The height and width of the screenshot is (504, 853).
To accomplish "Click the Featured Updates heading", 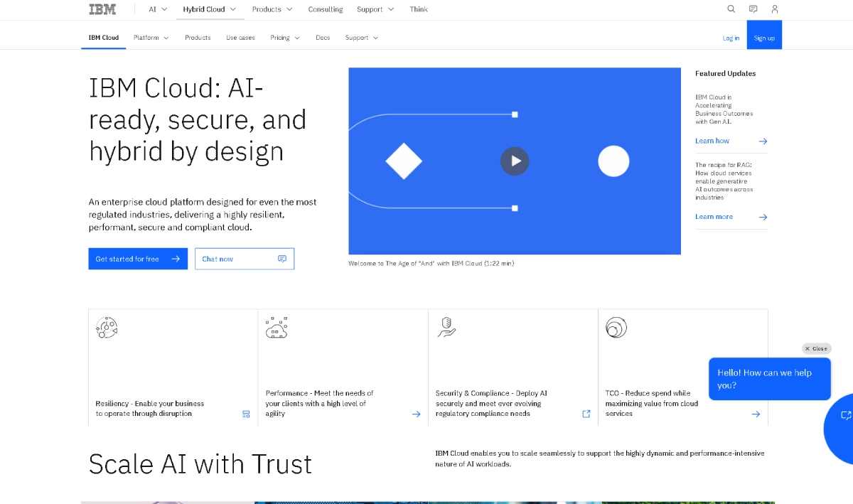I will tap(725, 73).
